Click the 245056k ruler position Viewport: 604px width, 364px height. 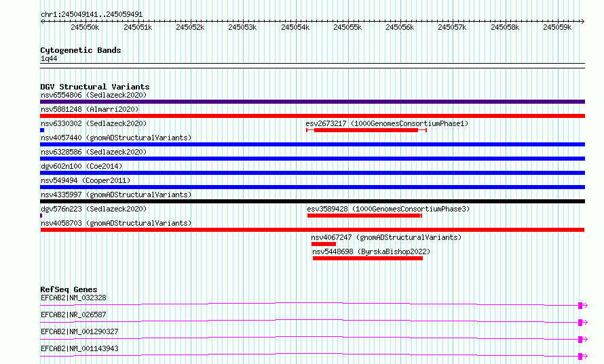(400, 27)
